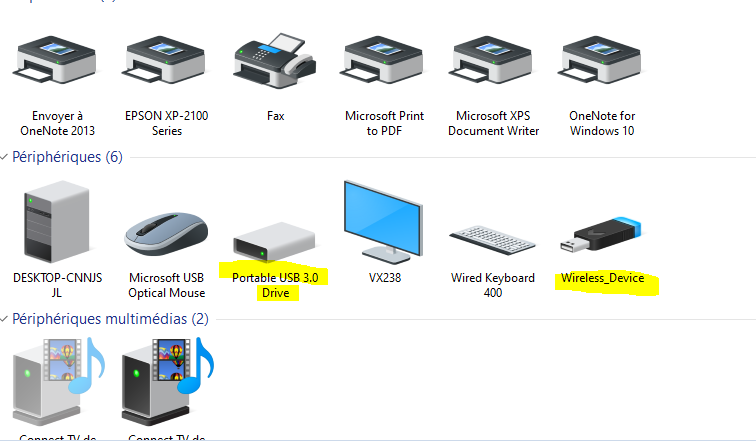This screenshot has width=756, height=441.
Task: Click the 'Microsoft XPS Document Writer' label
Action: [x=493, y=123]
